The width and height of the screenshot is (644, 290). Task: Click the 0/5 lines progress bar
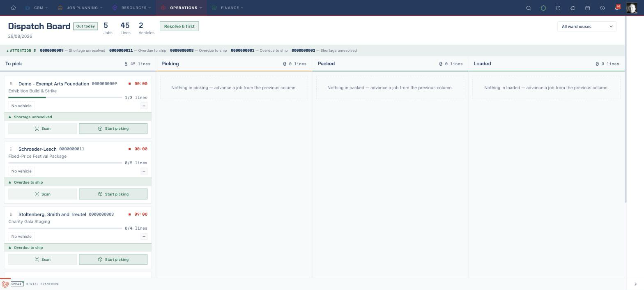[65, 163]
